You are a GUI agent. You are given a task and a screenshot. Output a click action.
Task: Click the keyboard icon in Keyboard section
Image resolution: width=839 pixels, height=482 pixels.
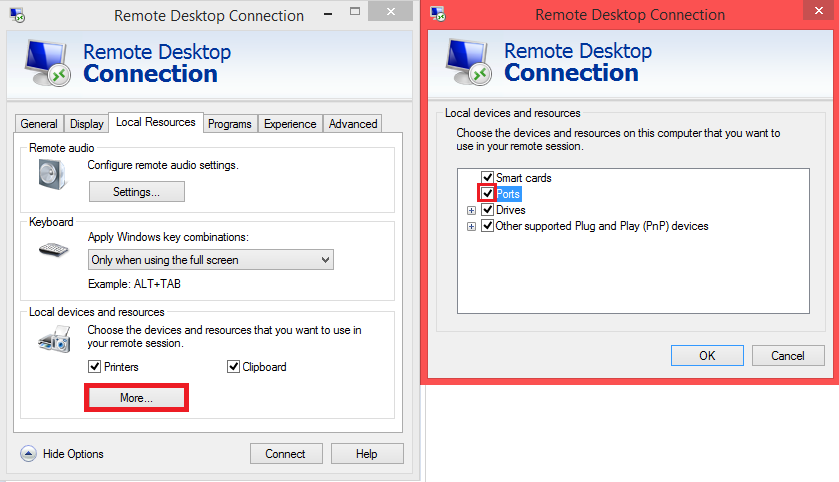tap(54, 249)
